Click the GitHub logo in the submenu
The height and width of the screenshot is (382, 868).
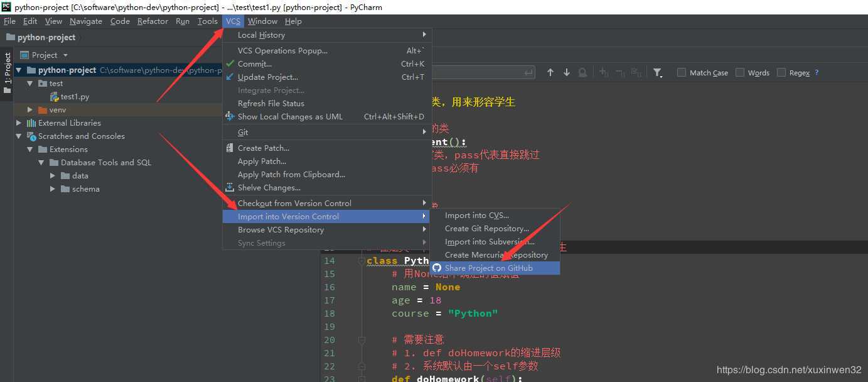437,268
